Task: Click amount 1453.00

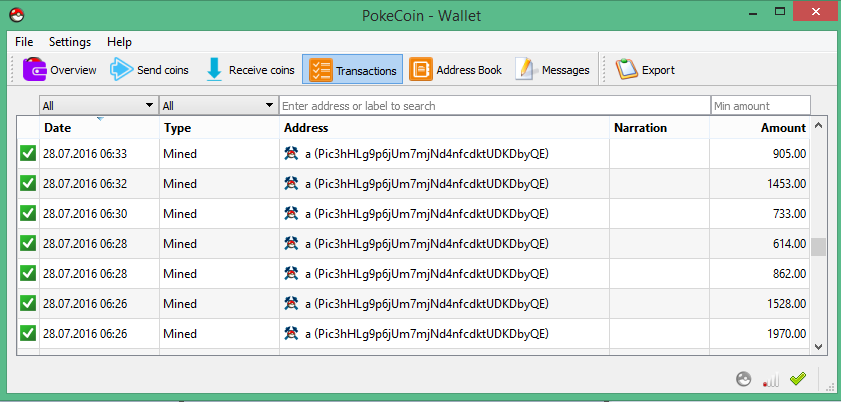Action: click(786, 184)
